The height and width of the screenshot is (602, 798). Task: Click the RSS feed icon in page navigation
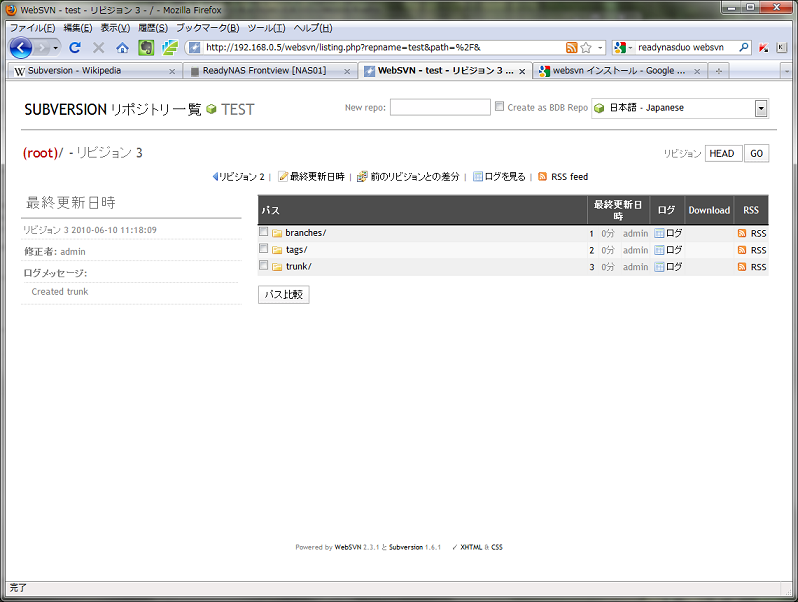543,177
